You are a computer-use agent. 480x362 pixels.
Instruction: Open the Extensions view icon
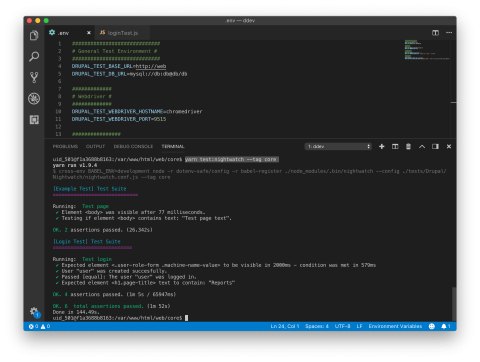tap(34, 120)
